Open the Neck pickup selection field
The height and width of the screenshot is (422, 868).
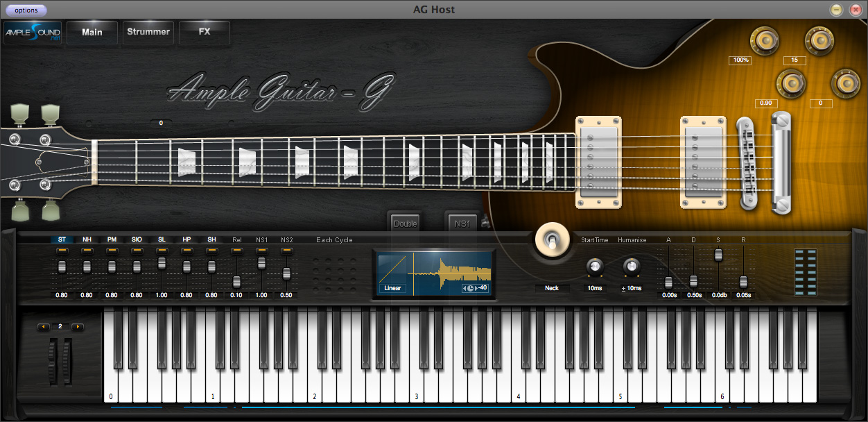coord(552,288)
